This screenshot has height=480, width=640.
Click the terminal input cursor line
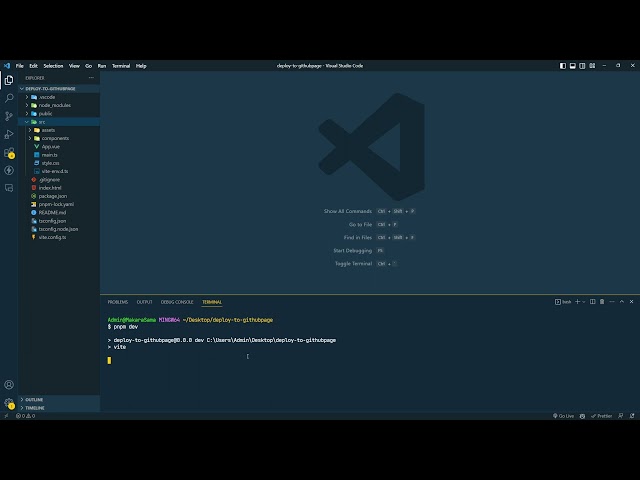point(109,360)
